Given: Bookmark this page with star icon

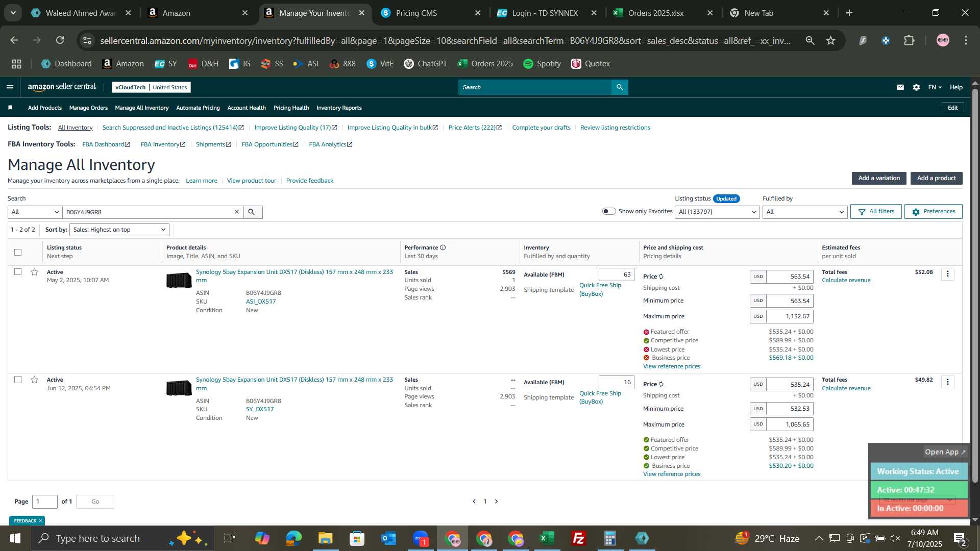Looking at the screenshot, I should click(x=831, y=40).
